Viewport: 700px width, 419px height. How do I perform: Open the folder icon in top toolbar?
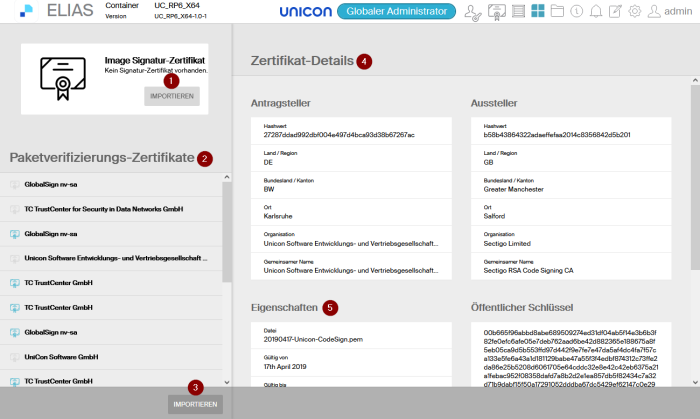557,11
